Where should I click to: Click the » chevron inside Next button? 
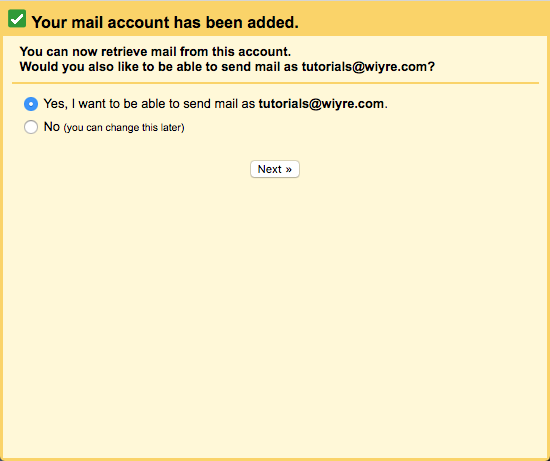tap(288, 169)
